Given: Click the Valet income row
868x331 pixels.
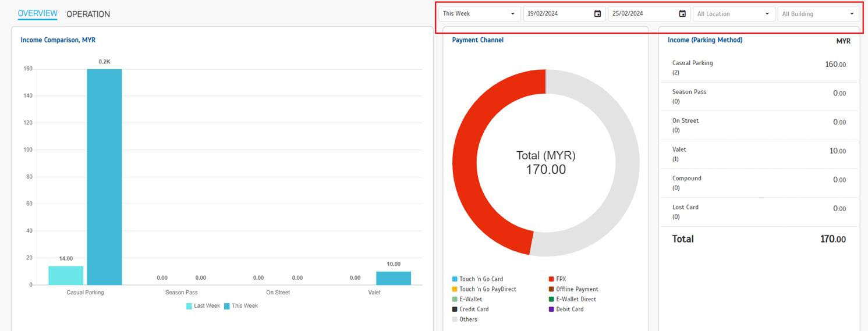Looking at the screenshot, I should coord(759,154).
